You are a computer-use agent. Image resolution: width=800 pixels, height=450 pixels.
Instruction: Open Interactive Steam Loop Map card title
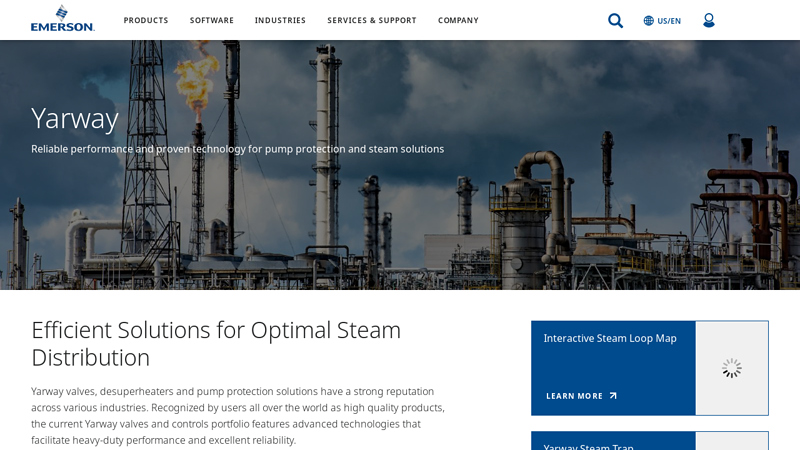pos(610,338)
